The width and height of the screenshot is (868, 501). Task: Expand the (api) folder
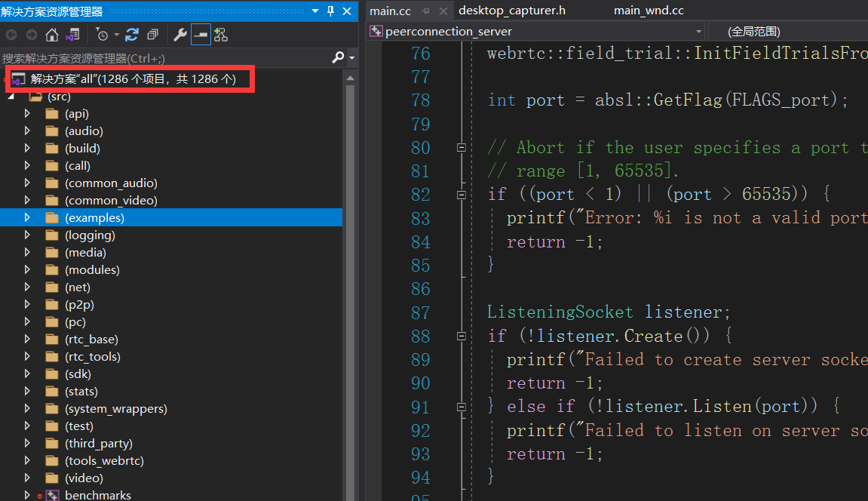(27, 113)
